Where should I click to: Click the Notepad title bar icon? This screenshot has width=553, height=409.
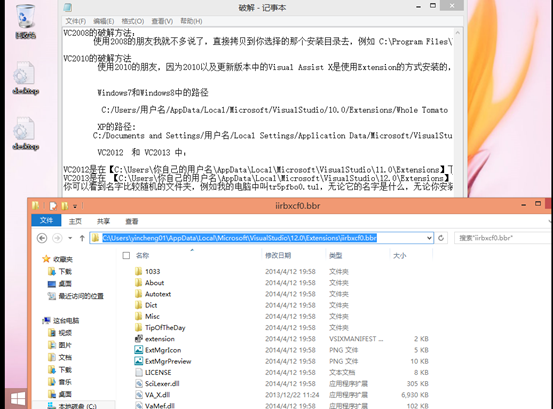(x=68, y=7)
